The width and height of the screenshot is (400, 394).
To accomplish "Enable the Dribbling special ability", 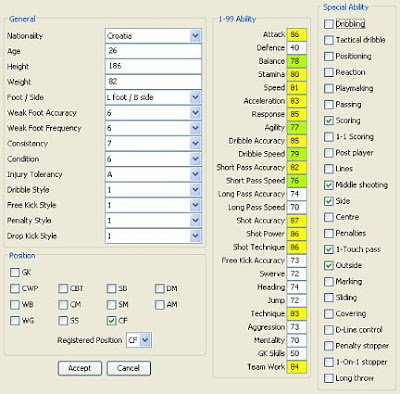I will (329, 24).
